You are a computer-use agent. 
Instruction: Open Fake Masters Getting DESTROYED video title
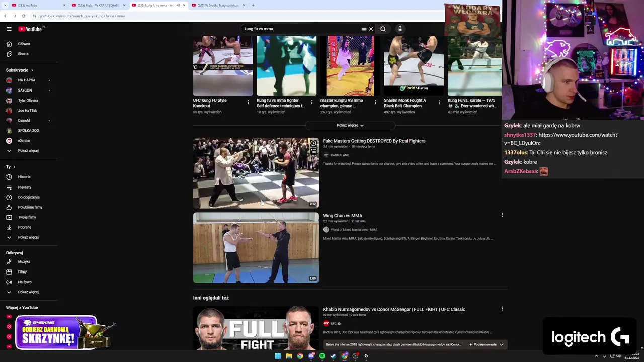click(374, 141)
